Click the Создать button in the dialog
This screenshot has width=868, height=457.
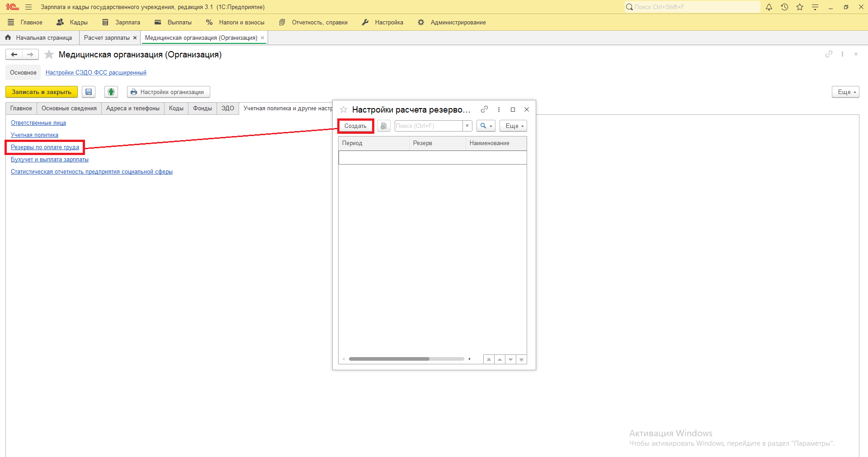pyautogui.click(x=355, y=126)
